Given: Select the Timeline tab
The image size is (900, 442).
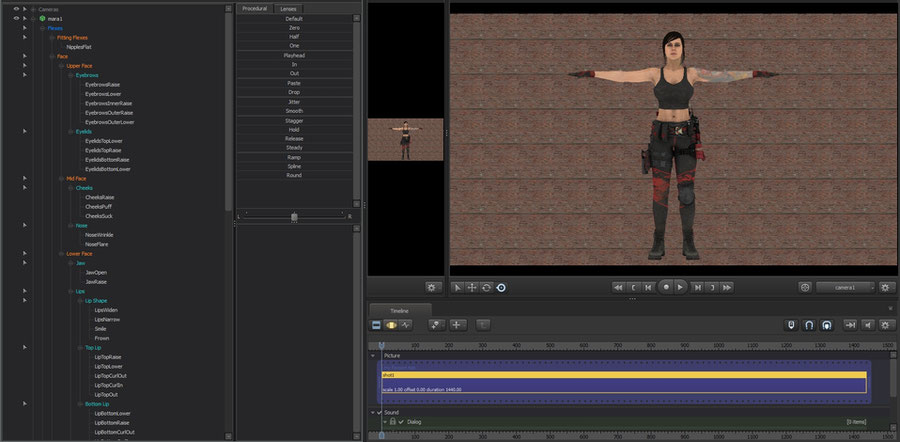Looking at the screenshot, I should coord(399,311).
